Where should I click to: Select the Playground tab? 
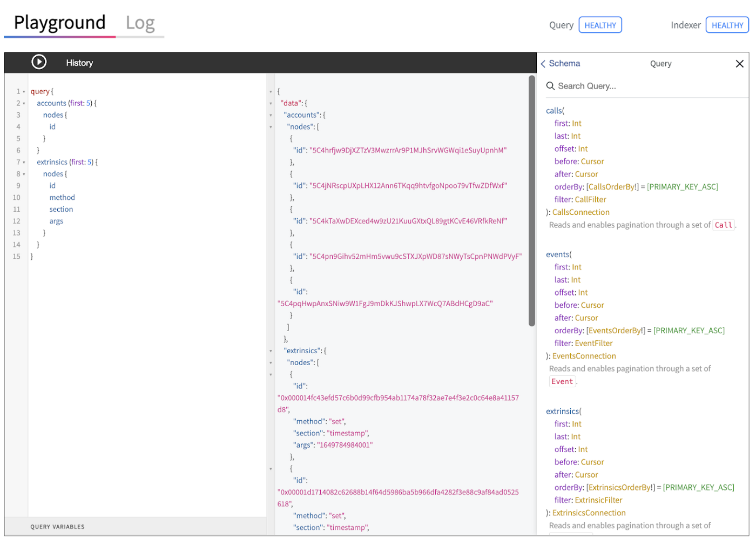pyautogui.click(x=59, y=23)
